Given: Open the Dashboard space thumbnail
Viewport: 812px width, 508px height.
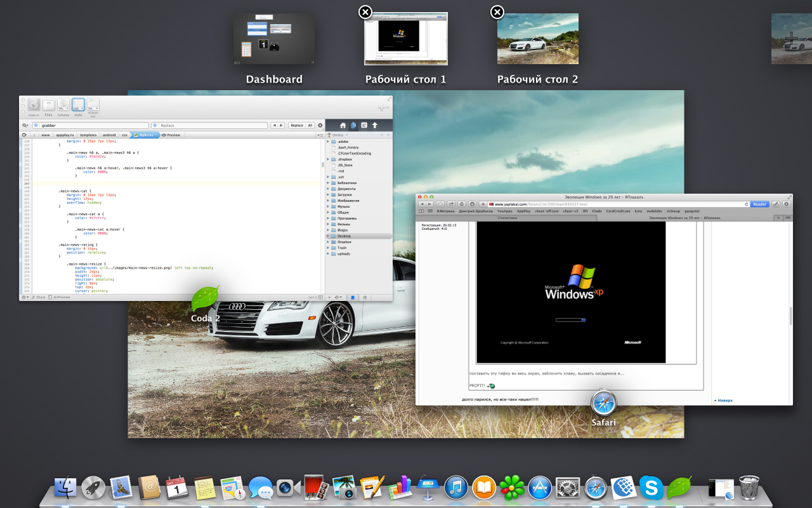Looking at the screenshot, I should [x=274, y=39].
